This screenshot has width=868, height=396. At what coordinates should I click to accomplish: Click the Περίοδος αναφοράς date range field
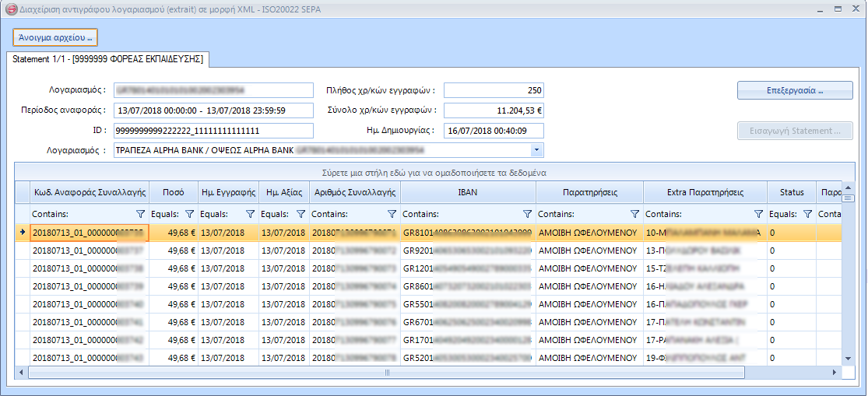coord(213,110)
